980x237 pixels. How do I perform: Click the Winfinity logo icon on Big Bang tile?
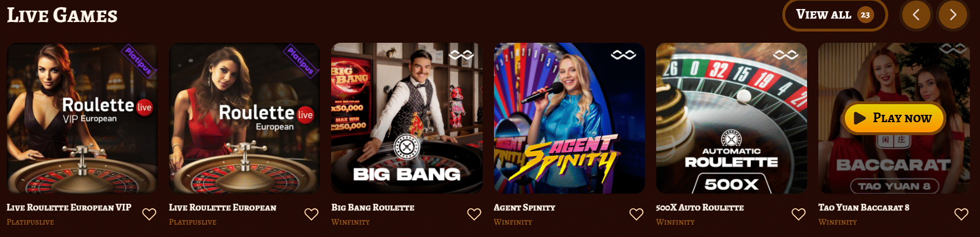pos(461,55)
